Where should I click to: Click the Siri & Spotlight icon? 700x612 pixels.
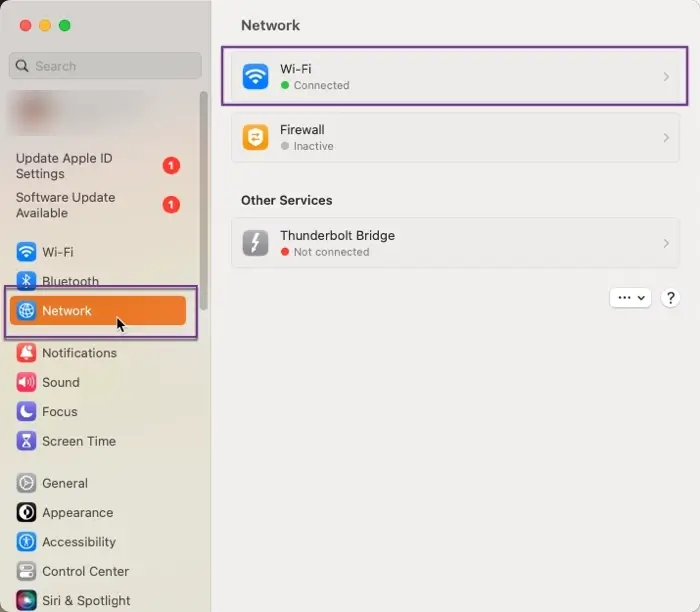pos(26,600)
